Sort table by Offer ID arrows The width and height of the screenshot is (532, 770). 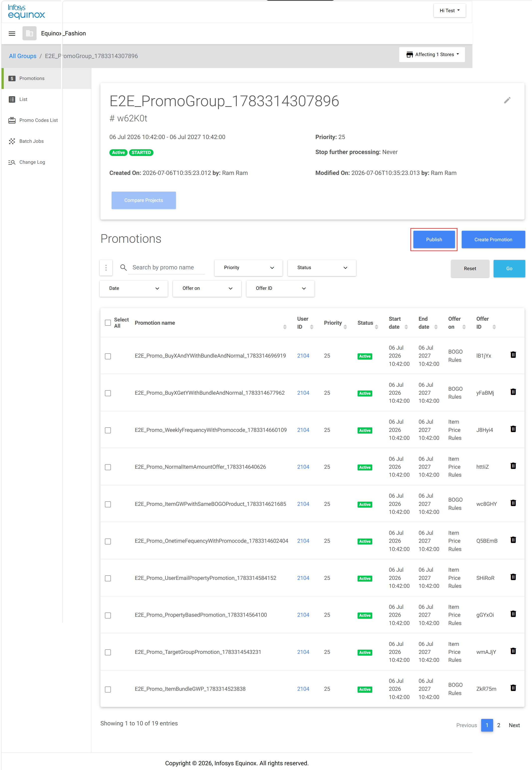[494, 327]
